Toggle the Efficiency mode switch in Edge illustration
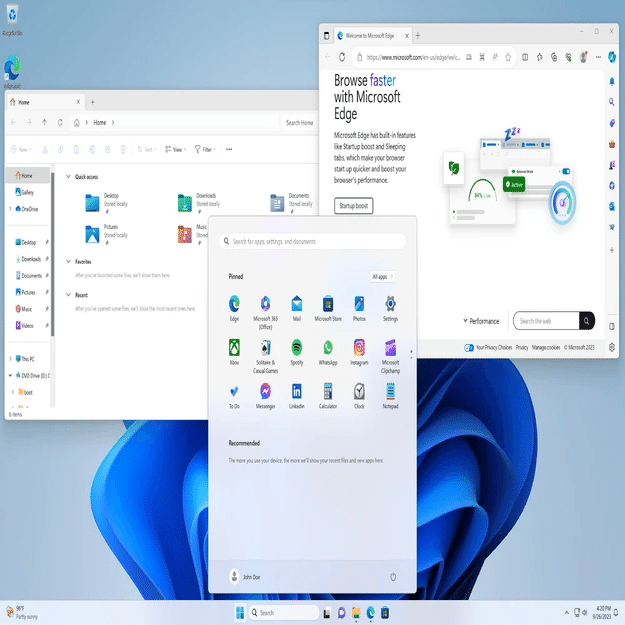This screenshot has height=625, width=625. pyautogui.click(x=566, y=171)
